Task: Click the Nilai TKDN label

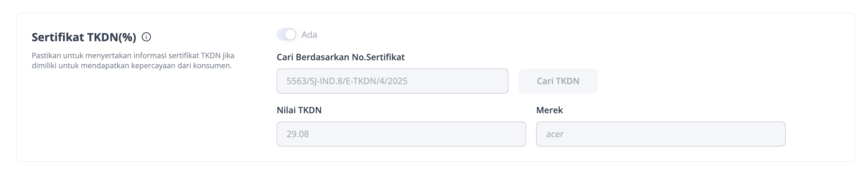Action: pos(299,110)
